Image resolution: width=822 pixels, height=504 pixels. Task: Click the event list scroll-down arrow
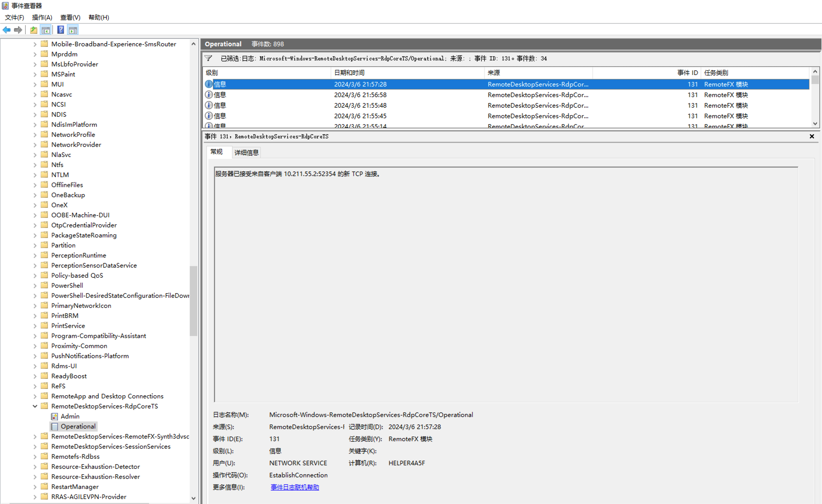pyautogui.click(x=815, y=124)
